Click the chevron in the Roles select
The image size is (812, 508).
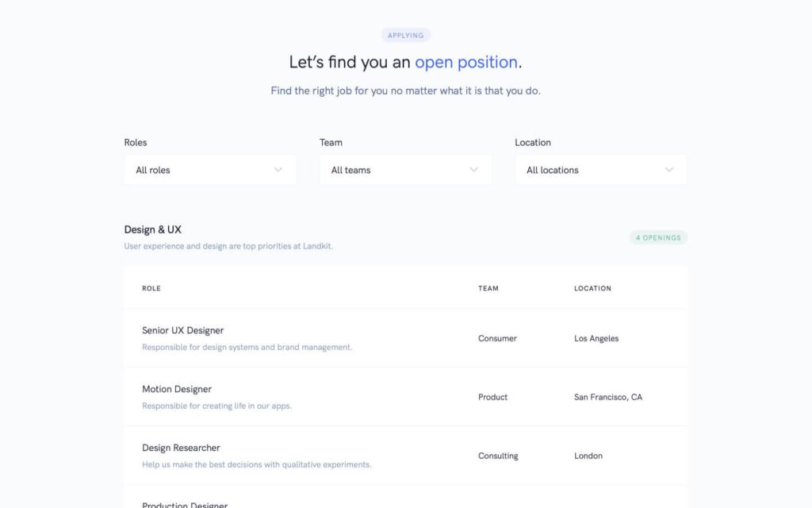pyautogui.click(x=278, y=170)
